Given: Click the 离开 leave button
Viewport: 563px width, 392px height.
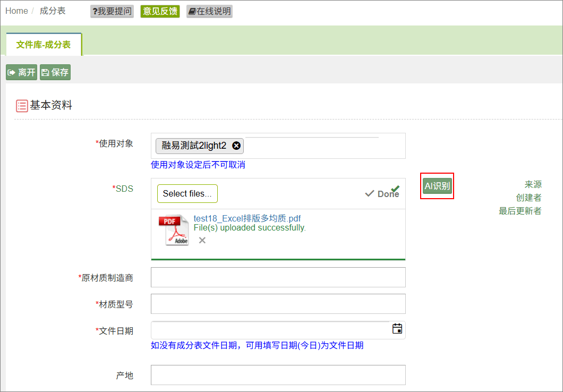Looking at the screenshot, I should (x=22, y=72).
